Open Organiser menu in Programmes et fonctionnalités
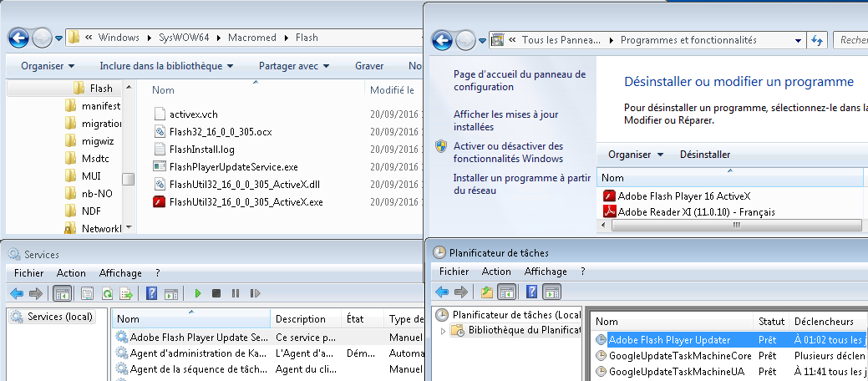This screenshot has height=381, width=868. [636, 155]
